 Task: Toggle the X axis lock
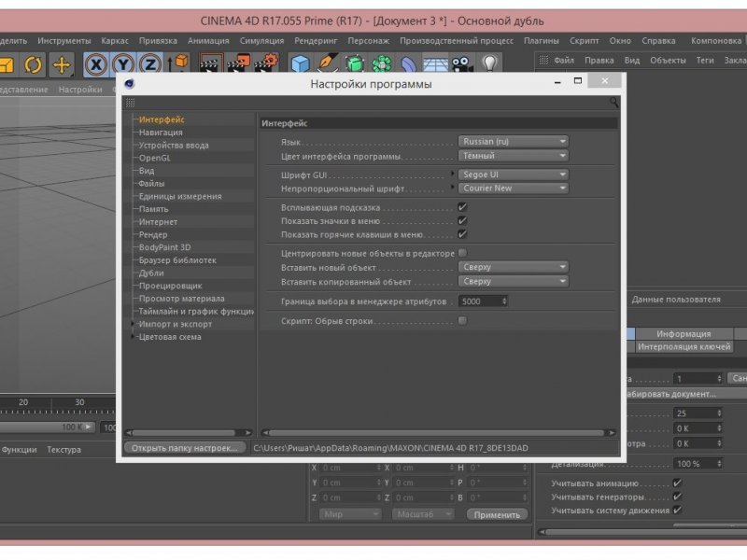96,64
